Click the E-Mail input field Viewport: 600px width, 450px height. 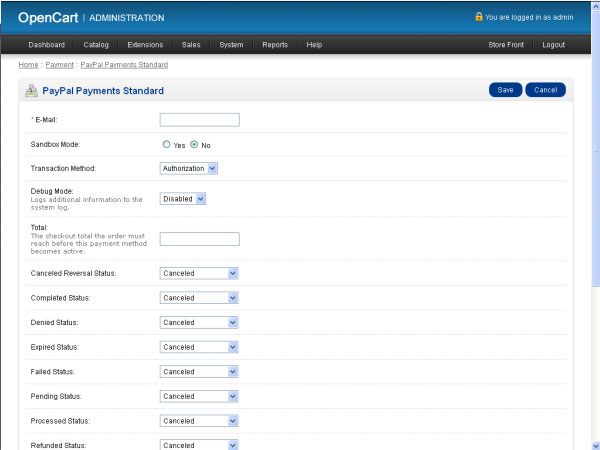coord(200,120)
